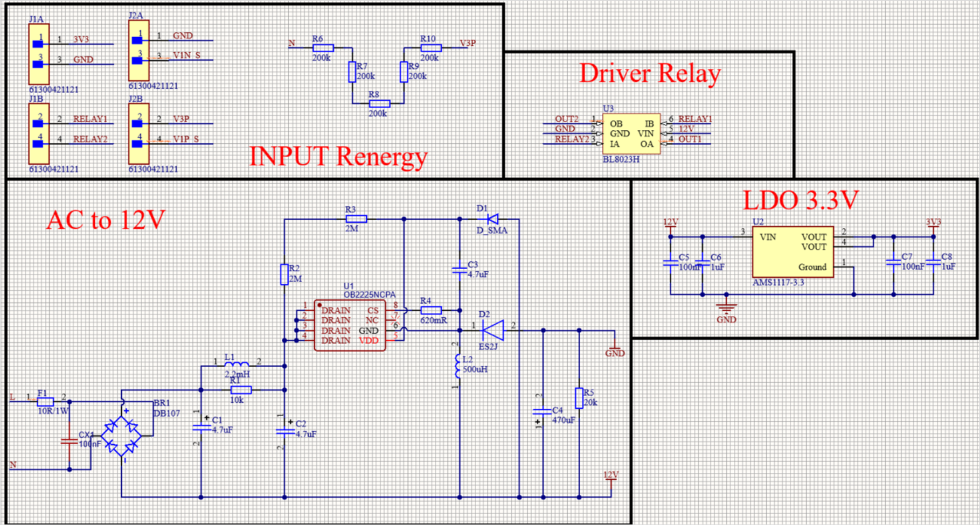Click the V3P net label beside R10

(x=468, y=43)
